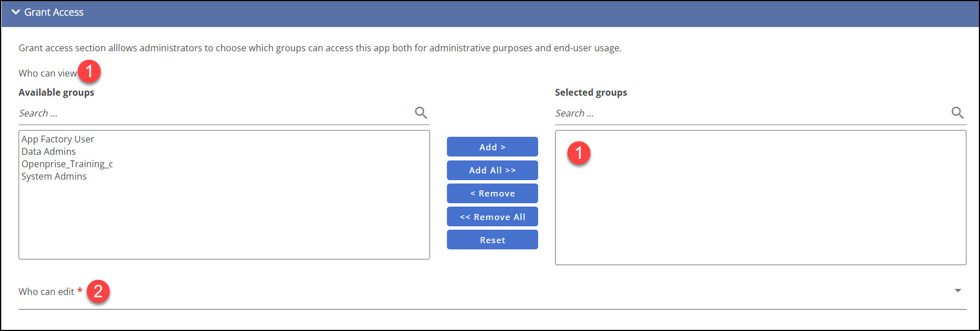Screen dimensions: 980x331
Task: Click the Selected groups search magnifier icon
Action: 957,113
